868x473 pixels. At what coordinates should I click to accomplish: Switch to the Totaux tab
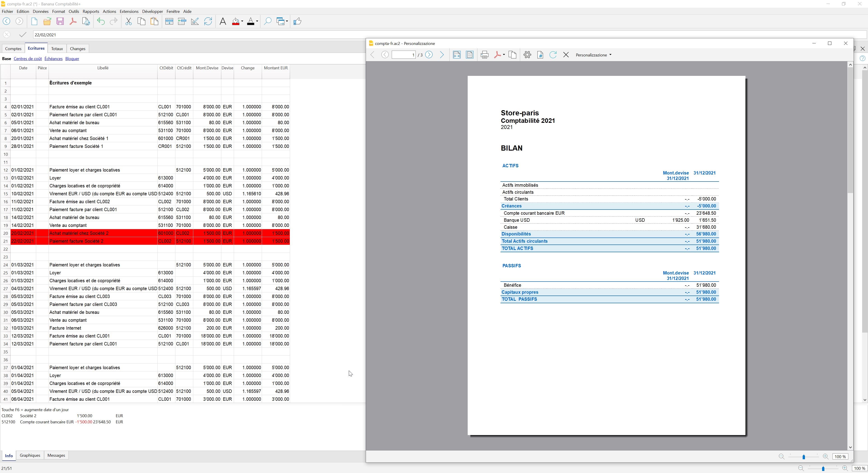click(57, 49)
